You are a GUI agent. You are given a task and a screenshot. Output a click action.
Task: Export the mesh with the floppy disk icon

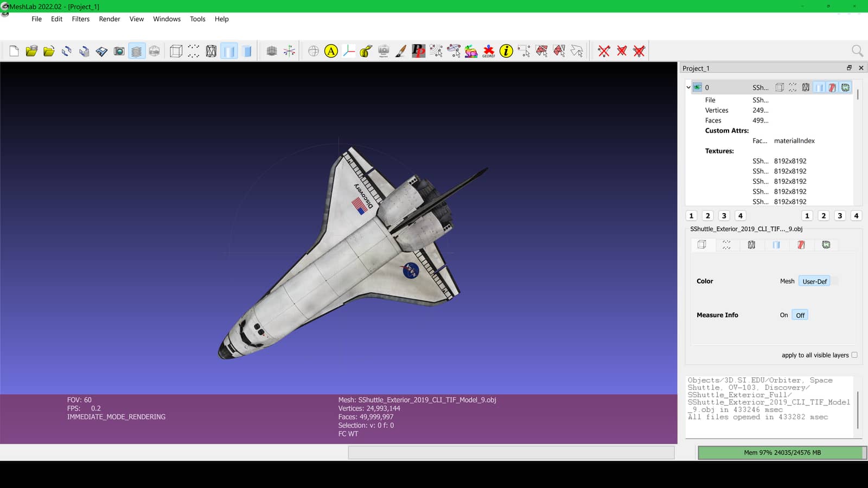[x=101, y=51]
